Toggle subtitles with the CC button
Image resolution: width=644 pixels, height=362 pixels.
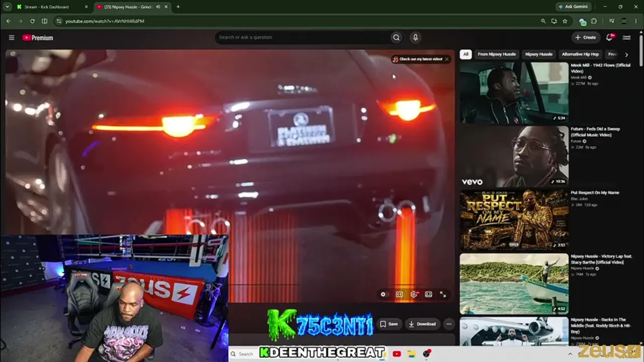(x=399, y=295)
